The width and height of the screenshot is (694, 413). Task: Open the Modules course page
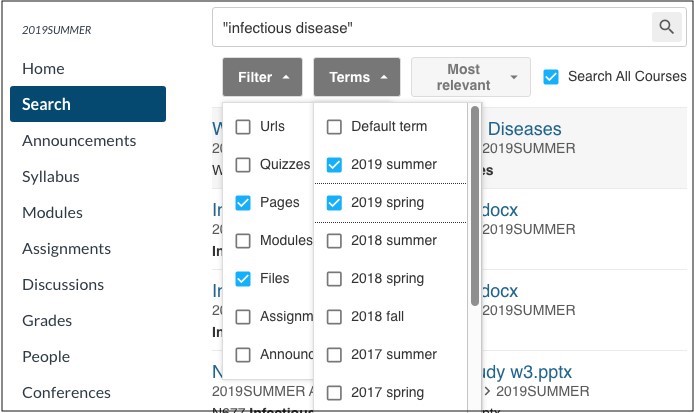52,212
